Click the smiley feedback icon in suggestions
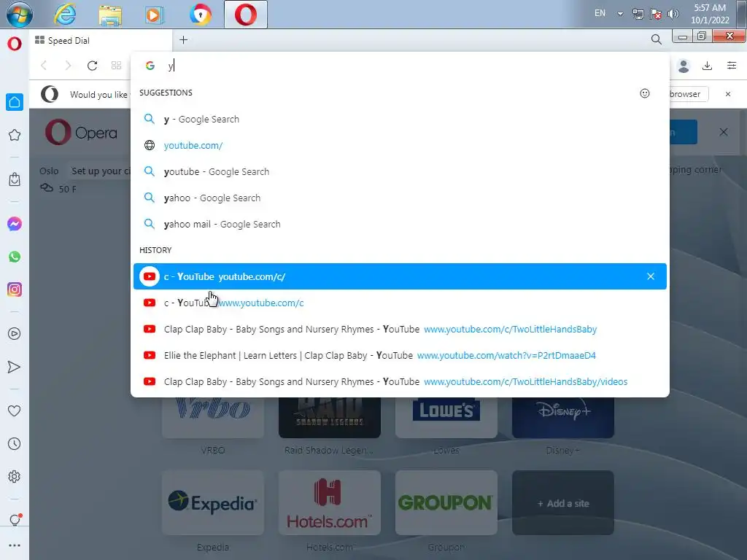 pos(645,93)
